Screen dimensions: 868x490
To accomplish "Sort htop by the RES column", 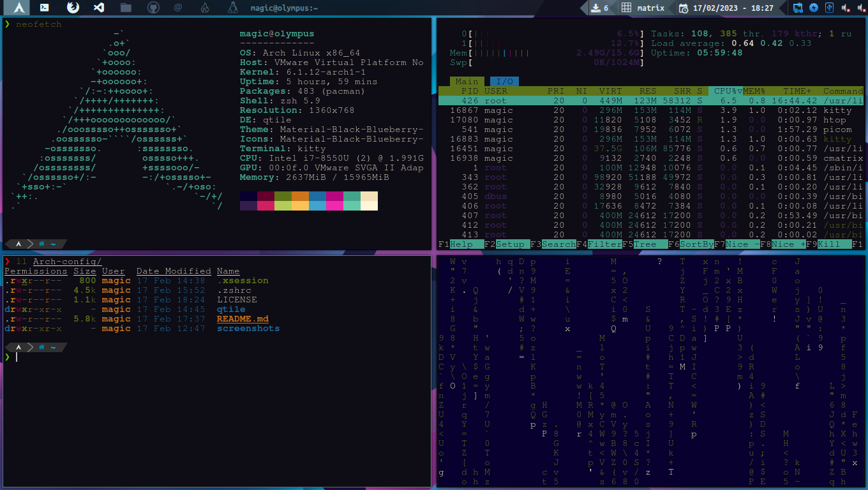I will click(648, 91).
